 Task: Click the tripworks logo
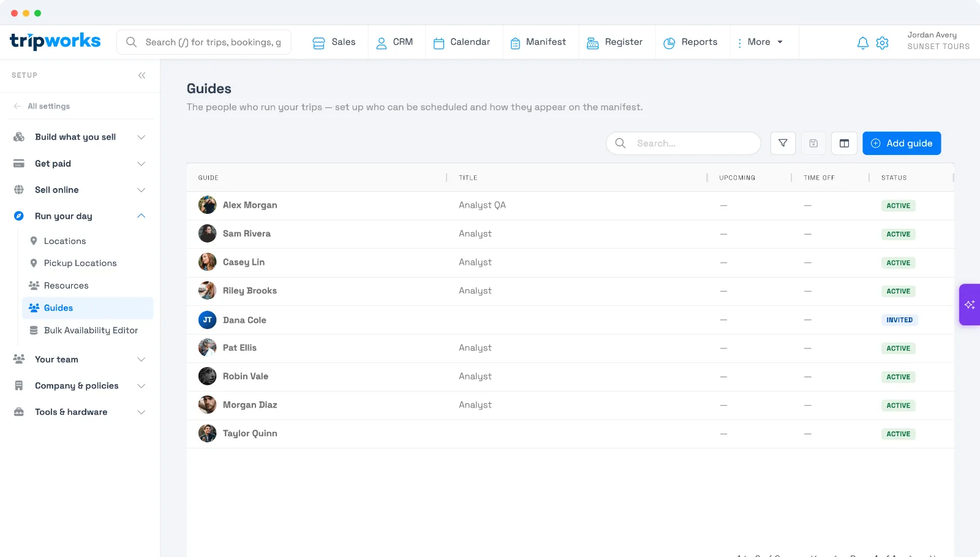[x=55, y=41]
